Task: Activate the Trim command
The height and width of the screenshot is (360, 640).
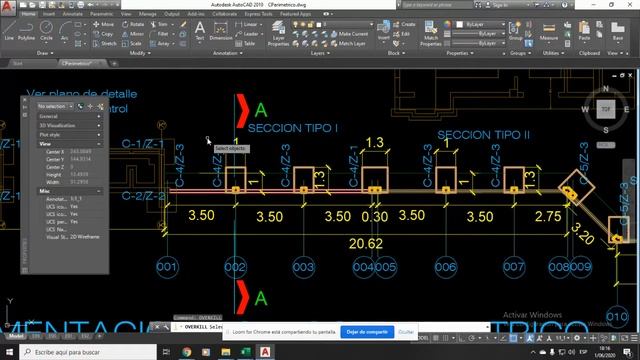Action: point(159,24)
